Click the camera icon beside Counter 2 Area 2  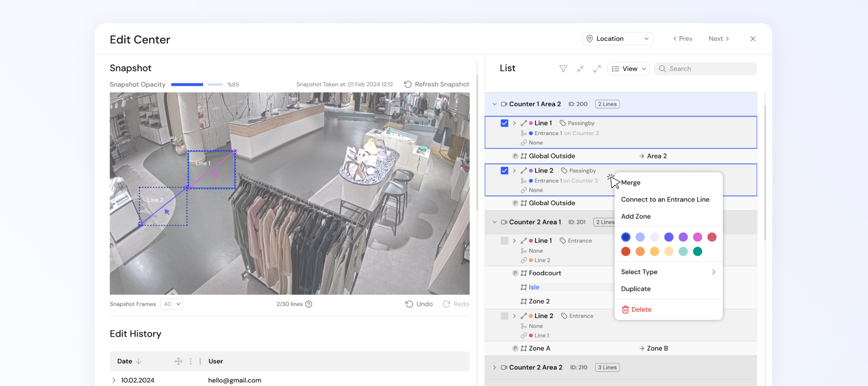504,368
